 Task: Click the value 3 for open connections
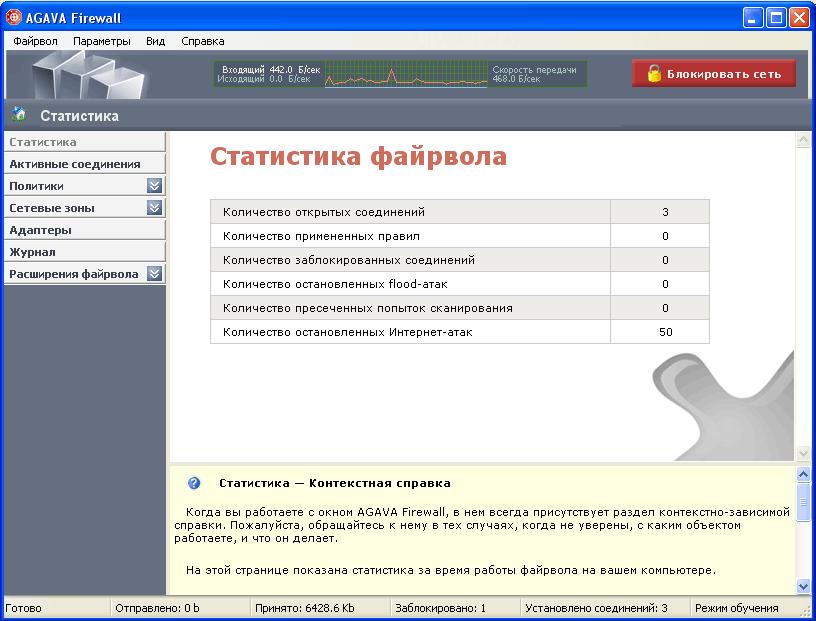pos(665,212)
